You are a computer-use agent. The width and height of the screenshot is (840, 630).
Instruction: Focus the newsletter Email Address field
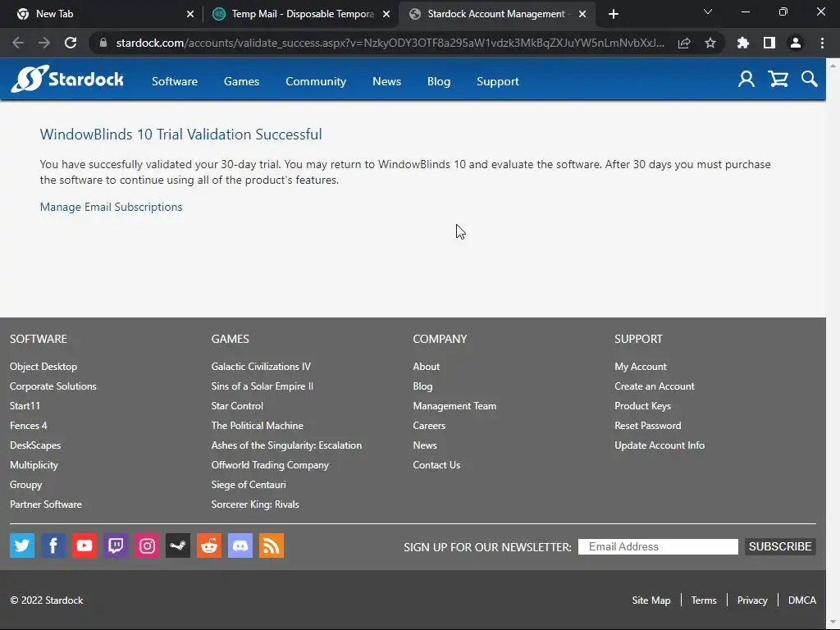tap(658, 546)
